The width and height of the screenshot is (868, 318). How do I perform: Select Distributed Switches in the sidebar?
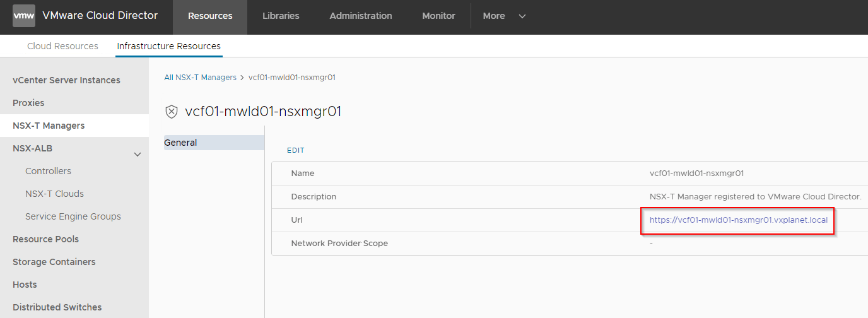[57, 307]
